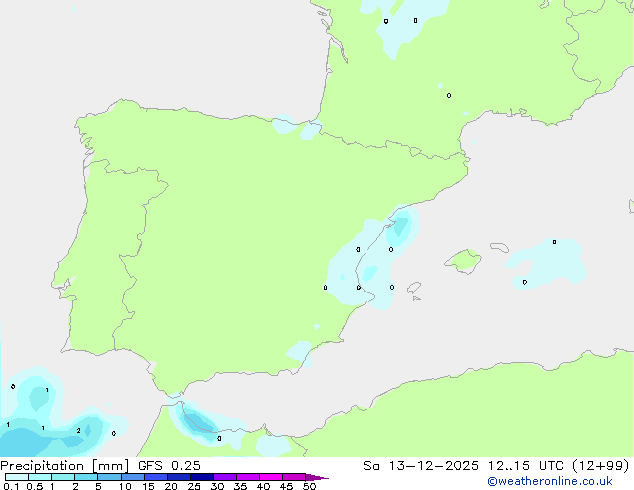Click the 10 mm legend scale value

click(x=124, y=487)
